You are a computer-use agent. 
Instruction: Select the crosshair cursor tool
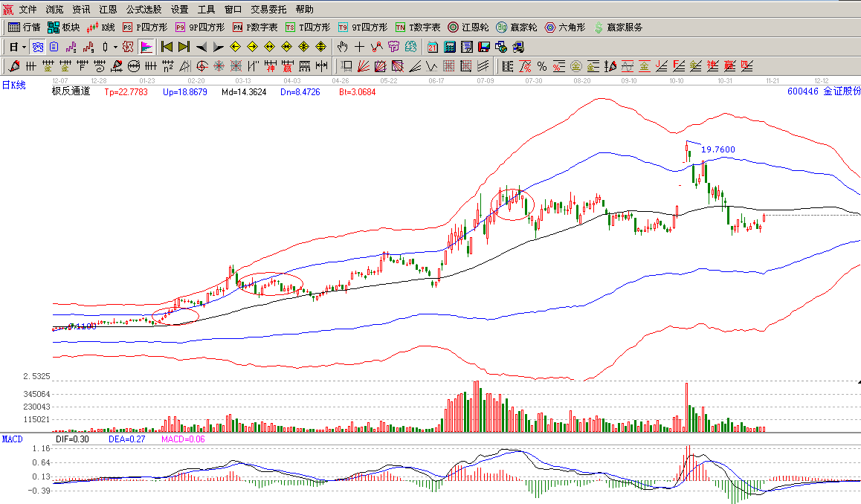tap(360, 47)
